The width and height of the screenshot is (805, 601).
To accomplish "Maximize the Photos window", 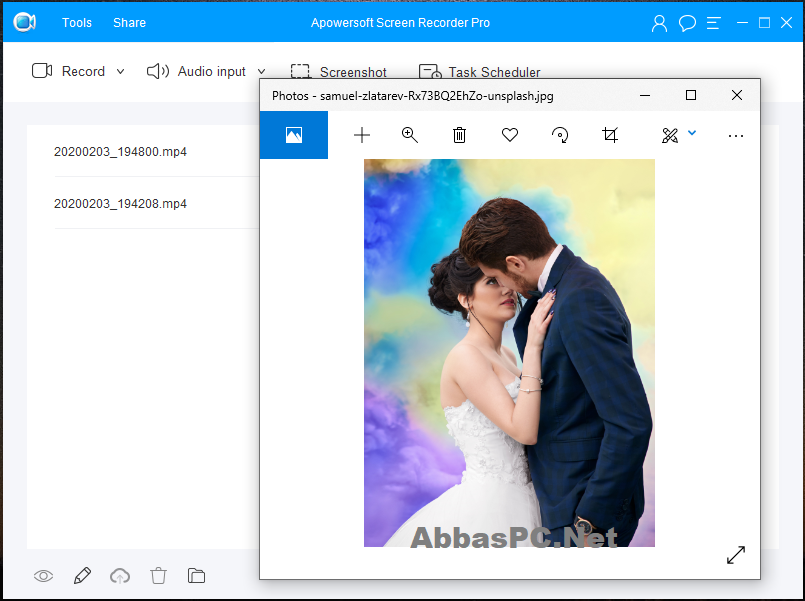I will pos(691,95).
